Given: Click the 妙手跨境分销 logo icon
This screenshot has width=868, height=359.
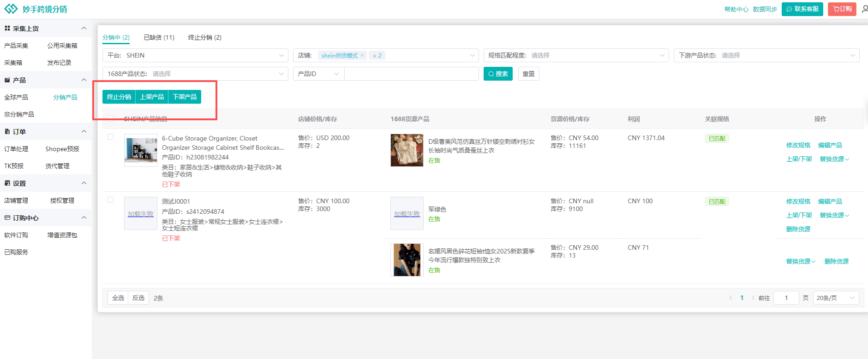Looking at the screenshot, I should click(11, 9).
